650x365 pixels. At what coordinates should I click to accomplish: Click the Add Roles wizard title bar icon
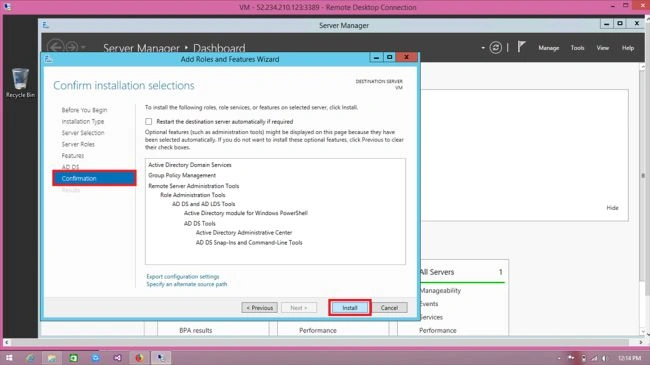(49, 59)
